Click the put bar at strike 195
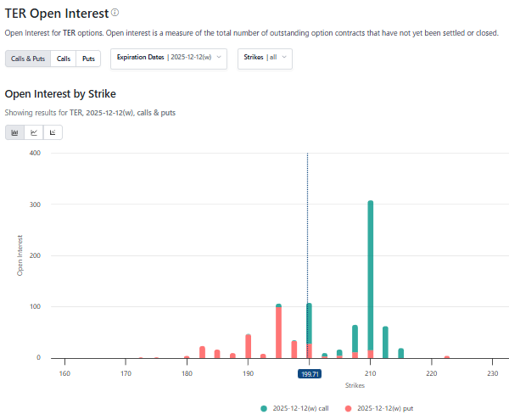Image resolution: width=509 pixels, height=420 pixels. [278, 333]
